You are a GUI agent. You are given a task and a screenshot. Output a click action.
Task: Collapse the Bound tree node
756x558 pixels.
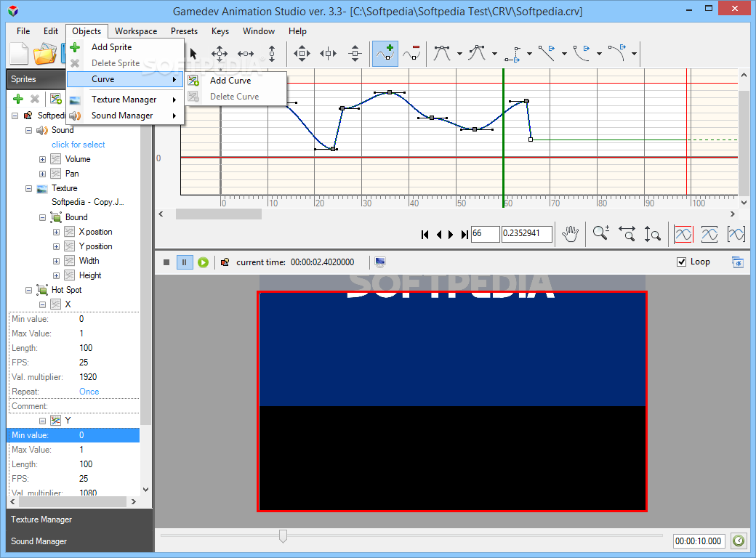click(42, 217)
